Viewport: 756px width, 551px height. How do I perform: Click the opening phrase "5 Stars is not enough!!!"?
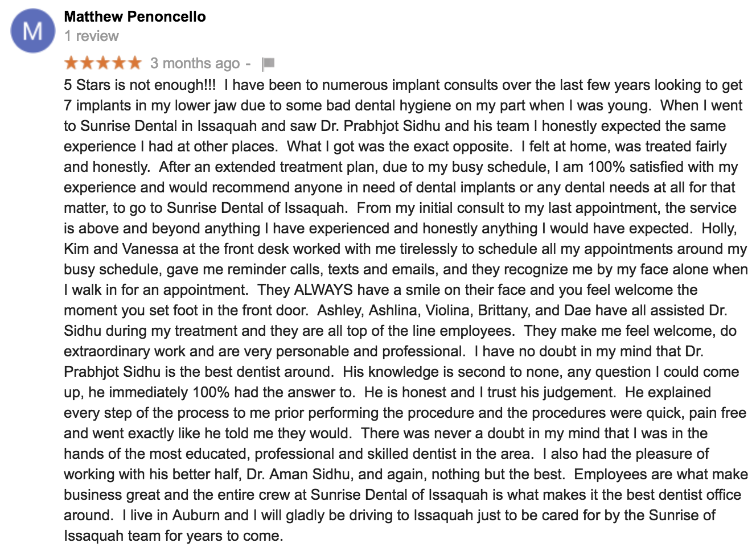click(140, 85)
